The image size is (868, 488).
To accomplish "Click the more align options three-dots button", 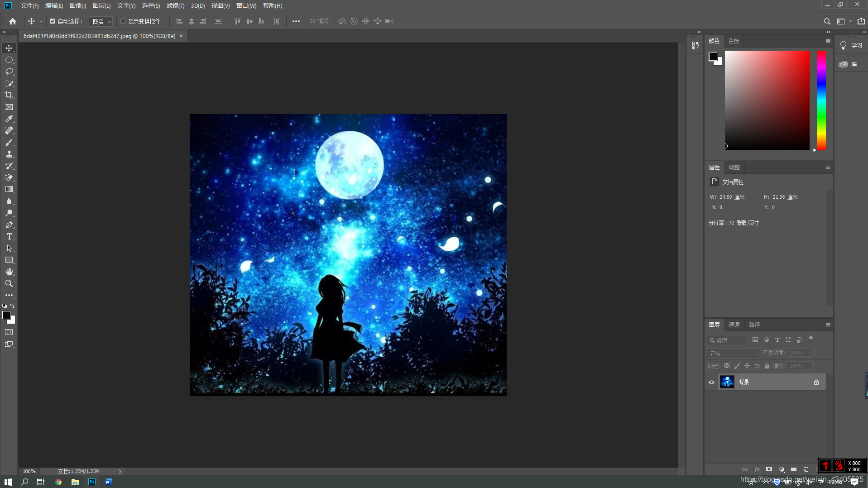I will pos(296,21).
